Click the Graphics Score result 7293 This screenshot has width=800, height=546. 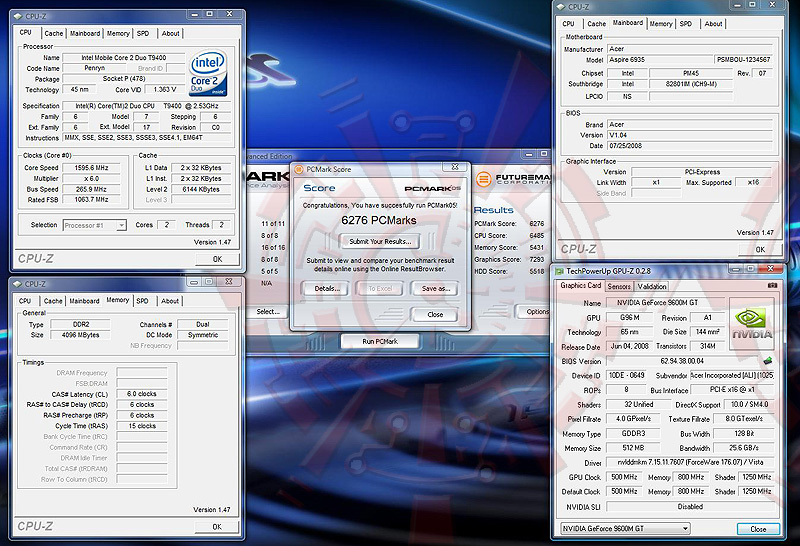point(537,259)
